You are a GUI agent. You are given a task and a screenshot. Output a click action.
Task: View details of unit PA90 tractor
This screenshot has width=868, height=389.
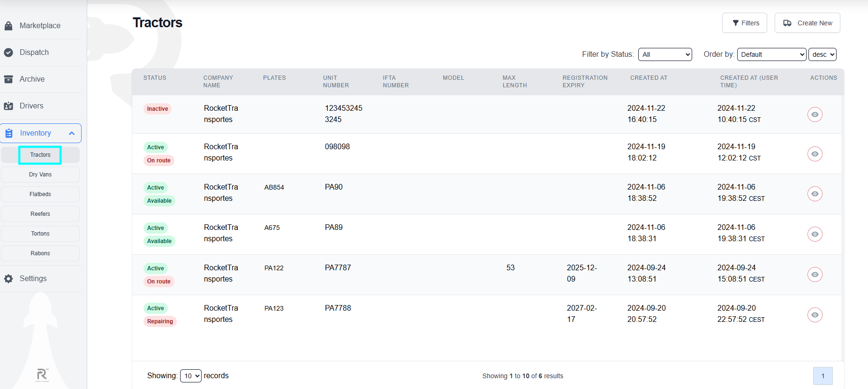coord(815,194)
